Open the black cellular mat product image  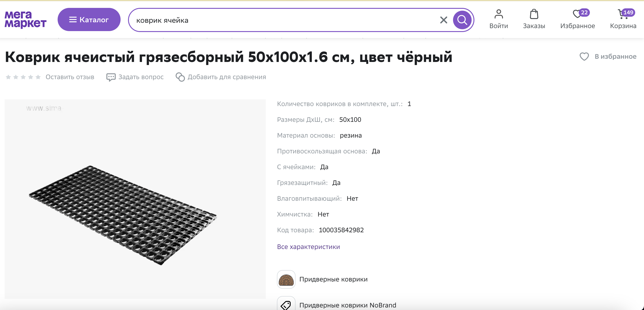click(x=135, y=199)
